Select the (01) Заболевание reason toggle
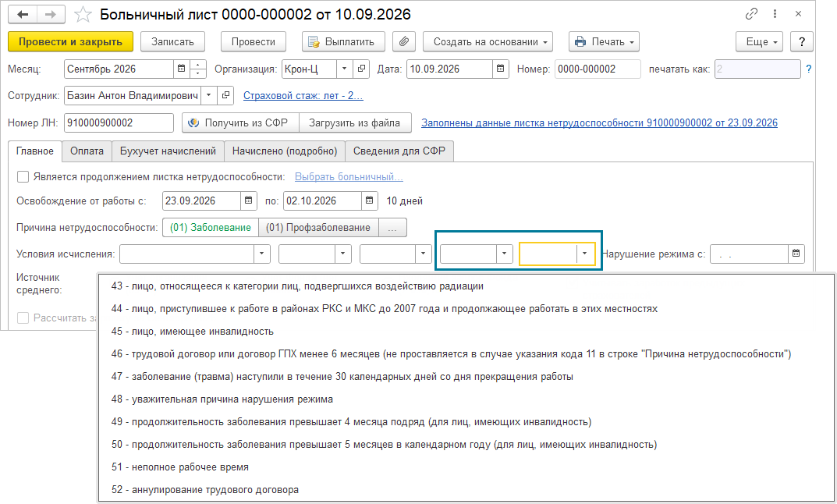 (x=211, y=228)
